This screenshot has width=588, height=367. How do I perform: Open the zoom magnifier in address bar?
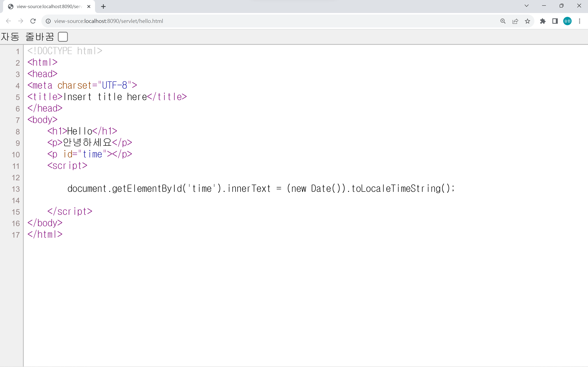(x=503, y=21)
